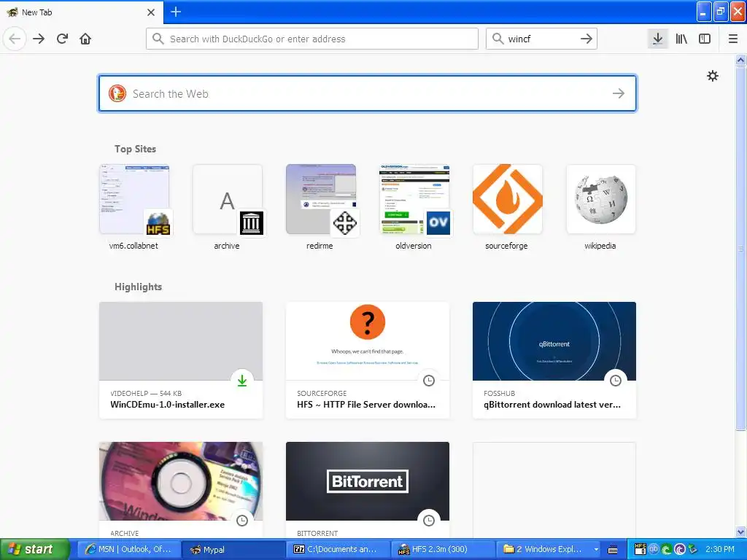Image resolution: width=747 pixels, height=560 pixels.
Task: Open the Library bookshelf icon
Action: pos(681,39)
